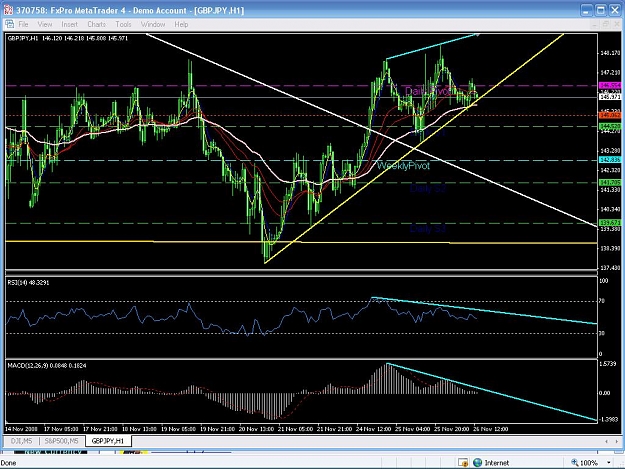Click the 148.170 price axis value

pos(610,53)
